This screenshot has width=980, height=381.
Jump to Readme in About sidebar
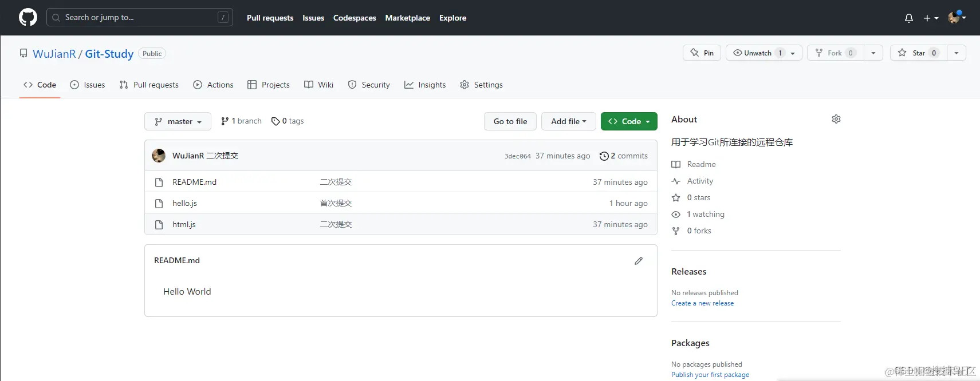click(x=694, y=164)
